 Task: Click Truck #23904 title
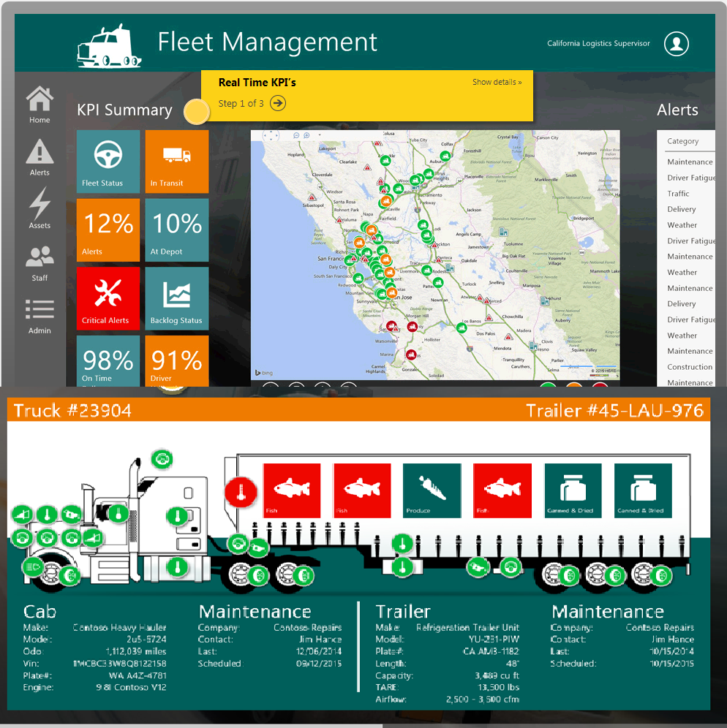pyautogui.click(x=72, y=411)
